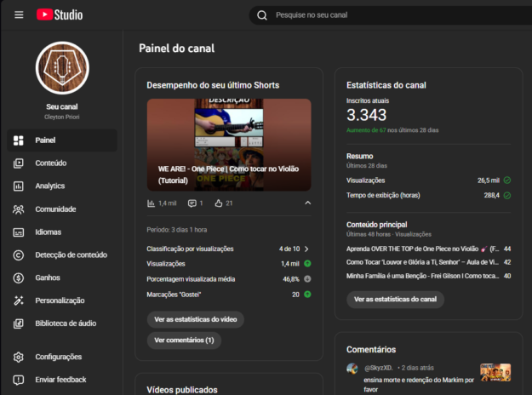Click the Ganhos dollar icon
The width and height of the screenshot is (532, 395).
19,278
